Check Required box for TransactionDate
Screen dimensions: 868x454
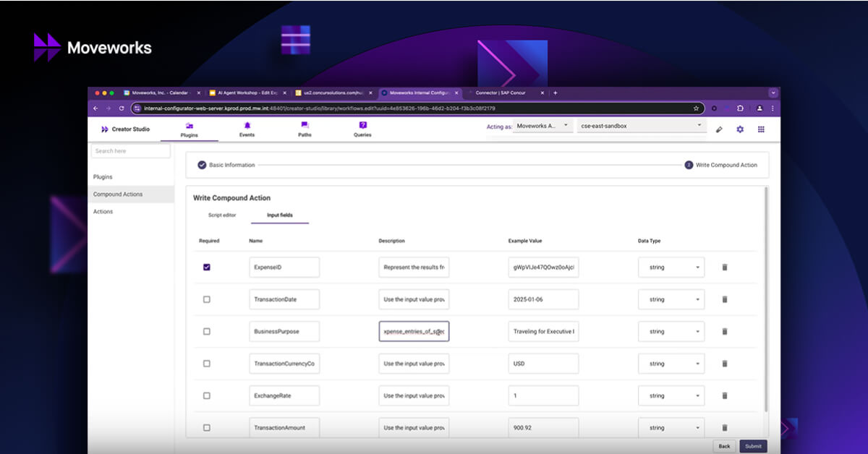coord(207,299)
